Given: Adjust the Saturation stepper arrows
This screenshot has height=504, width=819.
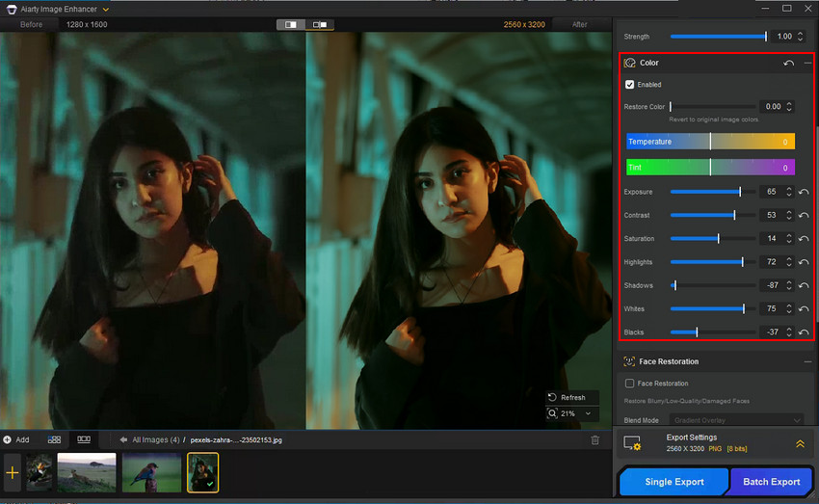Looking at the screenshot, I should (789, 239).
